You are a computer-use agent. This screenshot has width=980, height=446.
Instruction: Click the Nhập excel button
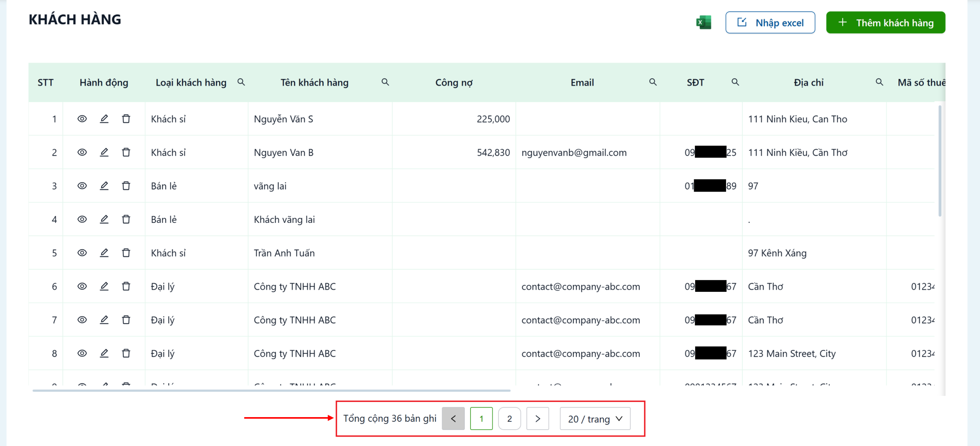[770, 23]
